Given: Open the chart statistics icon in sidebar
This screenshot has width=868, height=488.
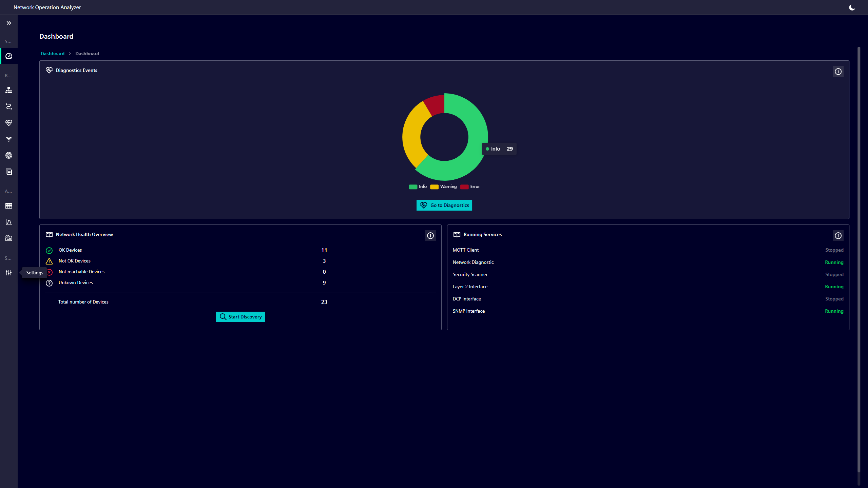Looking at the screenshot, I should (9, 222).
